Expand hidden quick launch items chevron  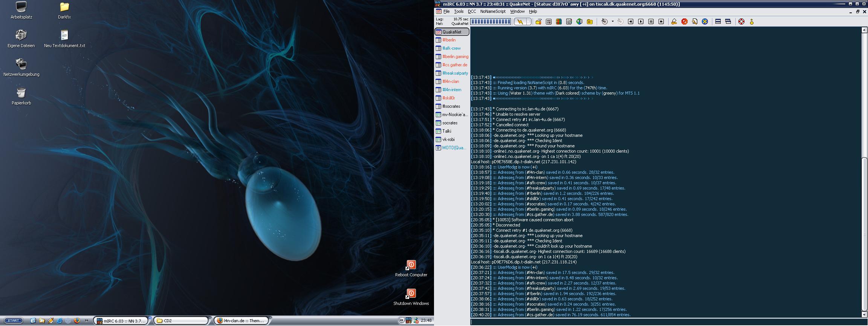click(87, 321)
